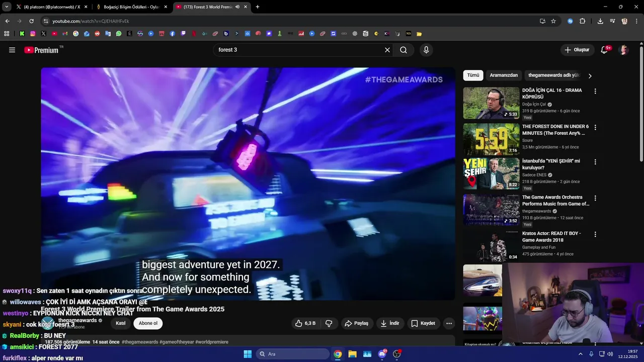The height and width of the screenshot is (362, 644).
Task: Install app icon in address bar
Action: [542, 21]
